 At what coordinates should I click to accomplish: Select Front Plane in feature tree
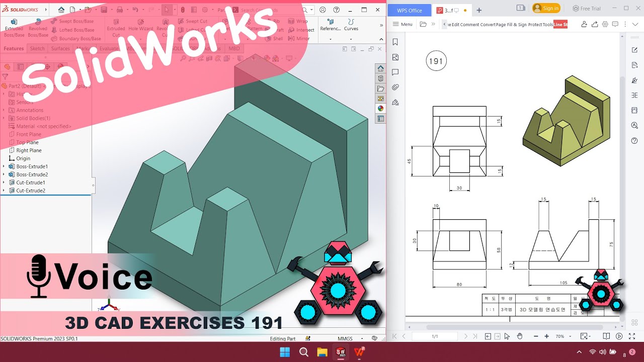pyautogui.click(x=25, y=134)
